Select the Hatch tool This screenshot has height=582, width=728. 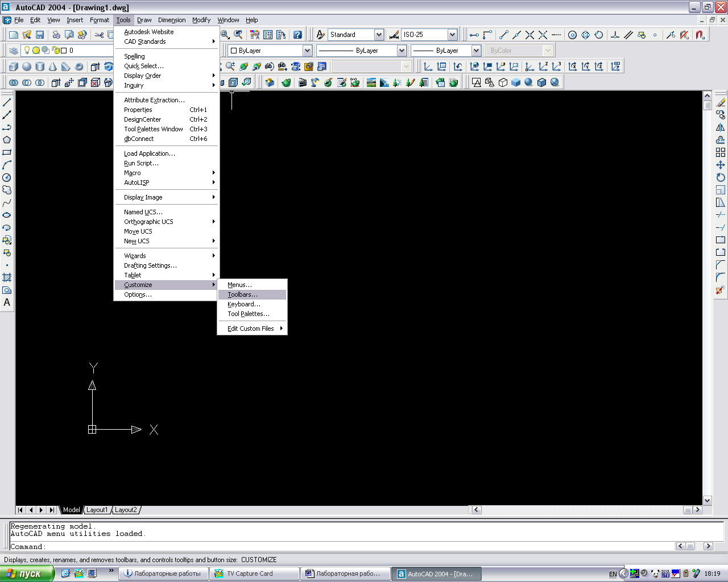(x=7, y=277)
